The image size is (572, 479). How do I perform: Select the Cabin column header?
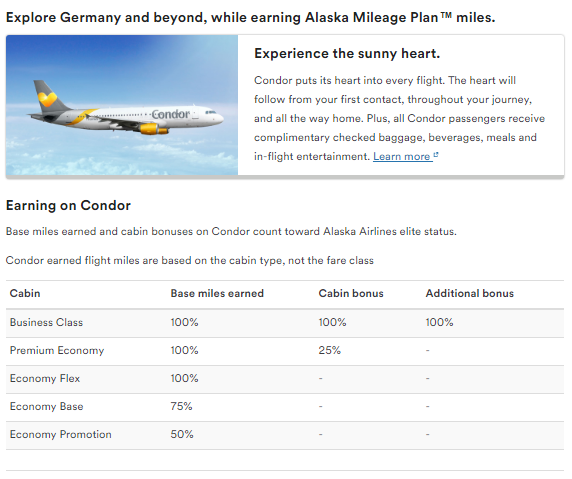25,293
